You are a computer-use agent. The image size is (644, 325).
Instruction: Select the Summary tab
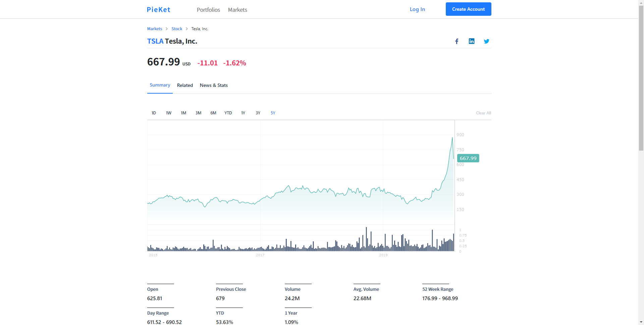pyautogui.click(x=160, y=85)
